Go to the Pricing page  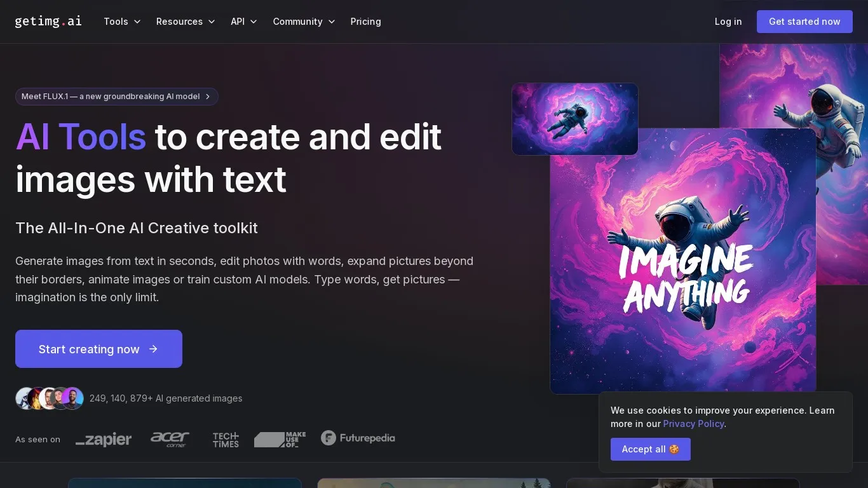365,22
